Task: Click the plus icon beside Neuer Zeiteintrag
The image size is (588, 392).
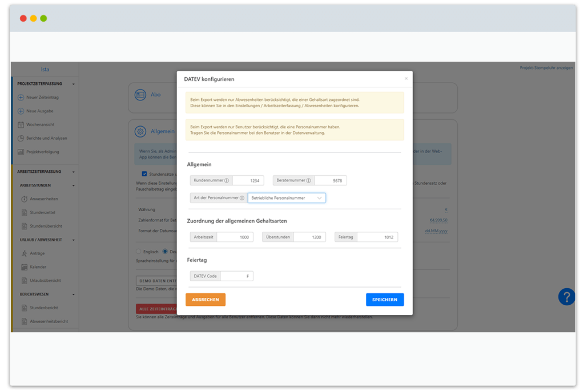Action: tap(21, 98)
